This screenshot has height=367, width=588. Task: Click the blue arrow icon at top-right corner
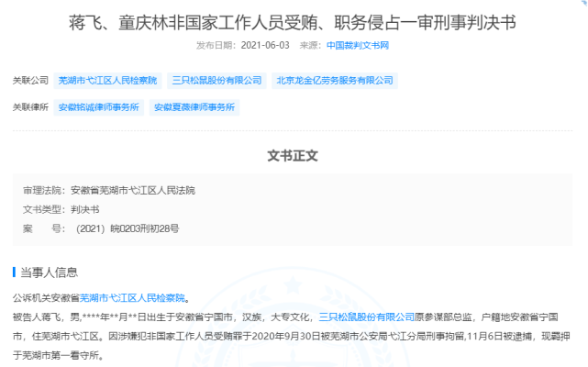click(x=583, y=3)
